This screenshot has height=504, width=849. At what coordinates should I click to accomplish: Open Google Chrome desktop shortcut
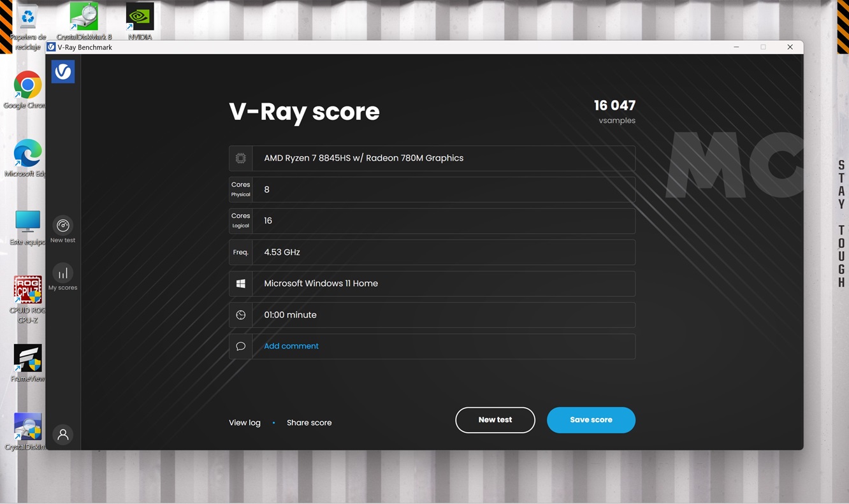click(27, 86)
